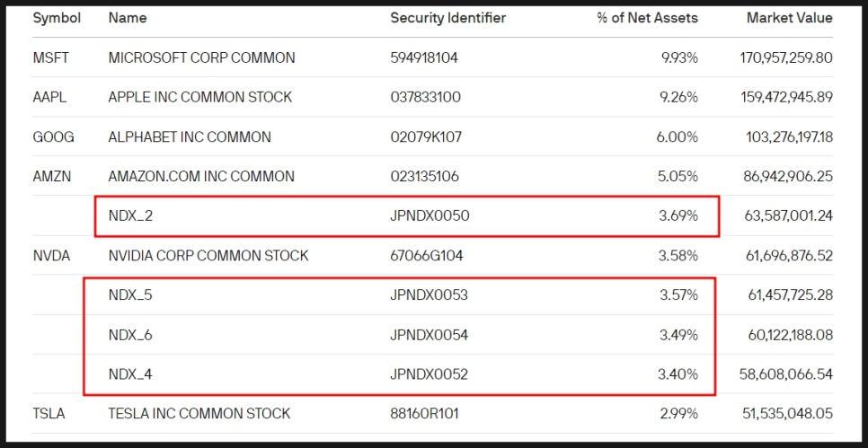Select the TSLA ticker symbol
Viewport: 868px width, 448px height.
49,413
